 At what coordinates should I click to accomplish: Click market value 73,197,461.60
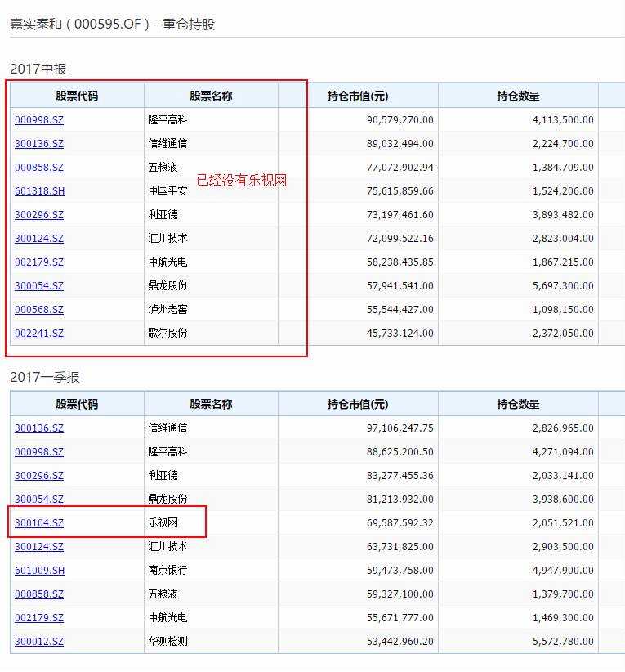[x=400, y=215]
